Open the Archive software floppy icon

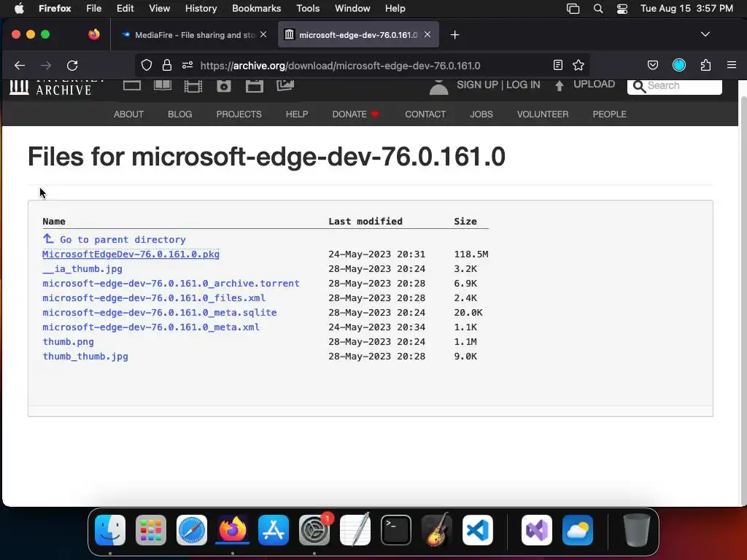255,86
